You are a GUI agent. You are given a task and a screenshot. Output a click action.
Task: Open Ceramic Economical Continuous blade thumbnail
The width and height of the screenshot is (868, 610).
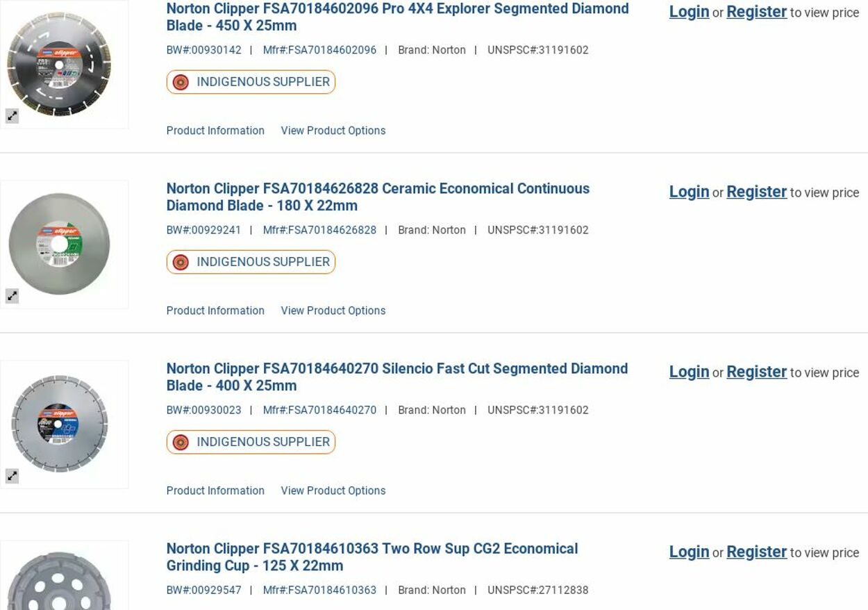(60, 244)
